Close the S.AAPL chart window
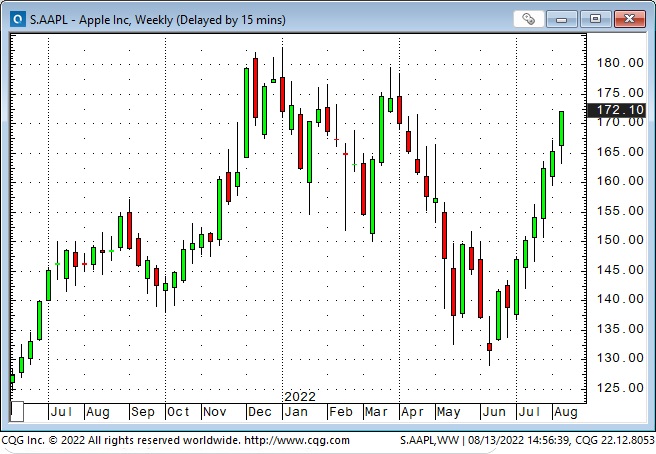Screen dimensions: 656x454 [629, 19]
